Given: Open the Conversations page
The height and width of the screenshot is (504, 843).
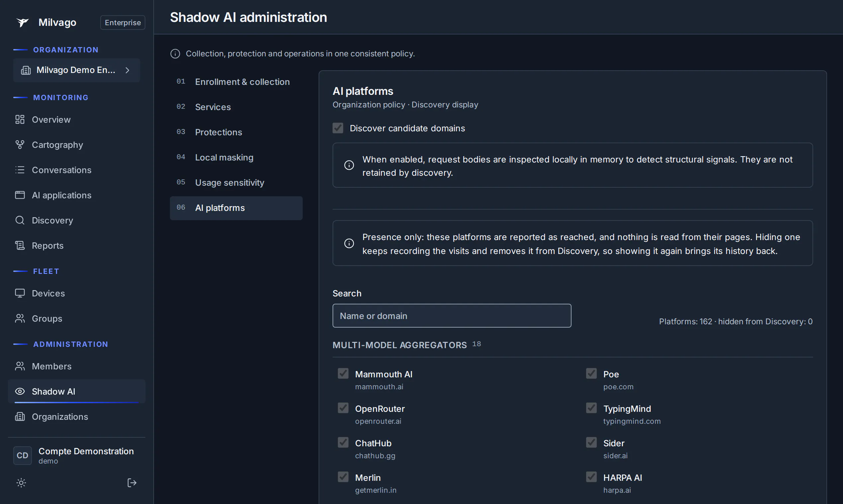Looking at the screenshot, I should (77, 170).
